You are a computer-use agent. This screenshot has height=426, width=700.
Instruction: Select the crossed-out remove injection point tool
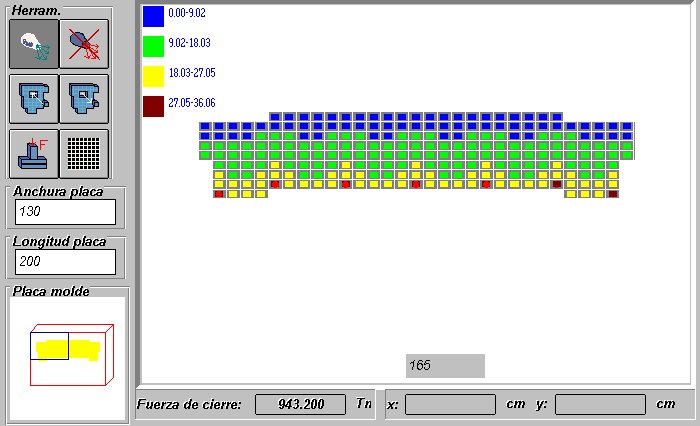click(84, 44)
